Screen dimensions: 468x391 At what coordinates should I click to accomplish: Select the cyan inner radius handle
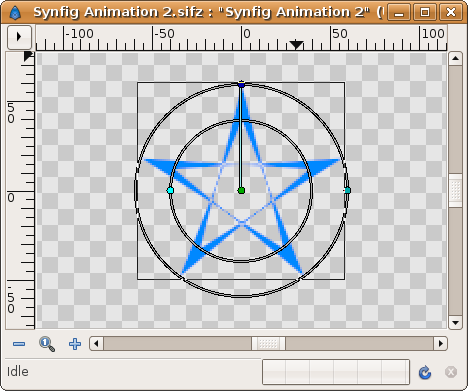click(170, 190)
